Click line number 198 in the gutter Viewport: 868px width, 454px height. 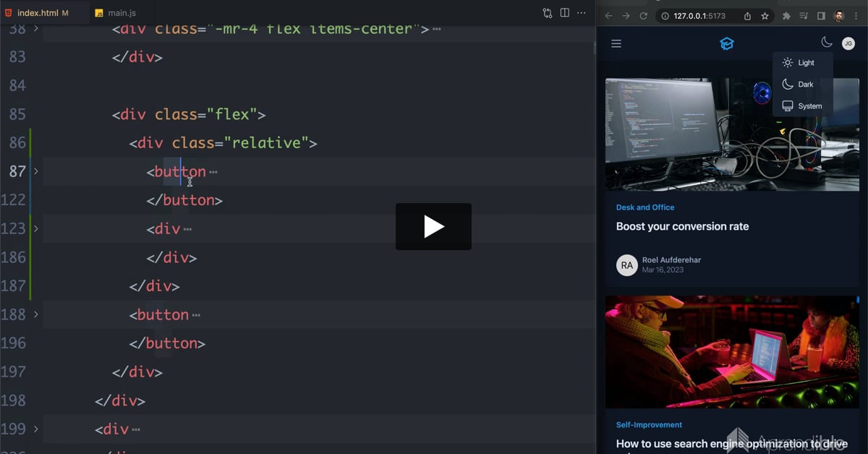coord(13,401)
